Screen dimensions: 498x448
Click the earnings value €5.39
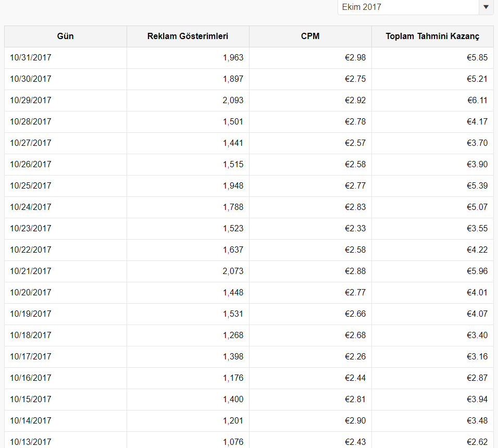coord(477,185)
